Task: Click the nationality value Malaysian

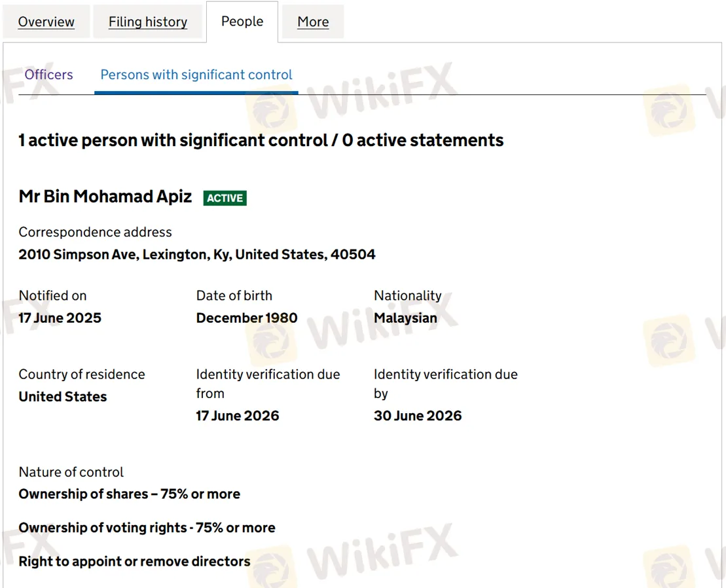Action: [x=405, y=318]
